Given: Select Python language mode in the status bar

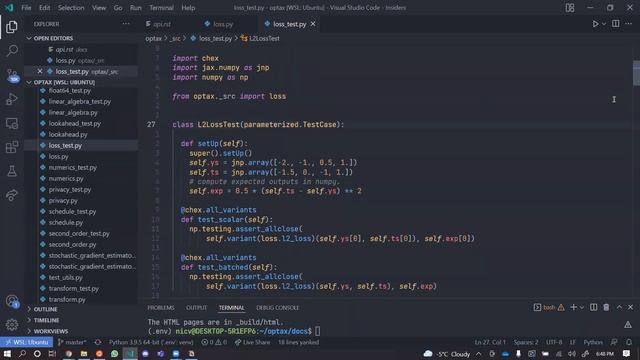Looking at the screenshot, I should tap(593, 342).
